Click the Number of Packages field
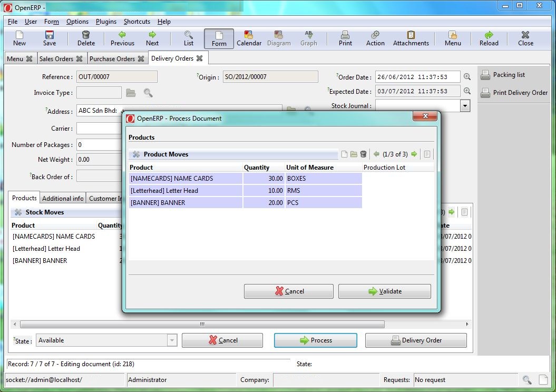 pyautogui.click(x=99, y=144)
